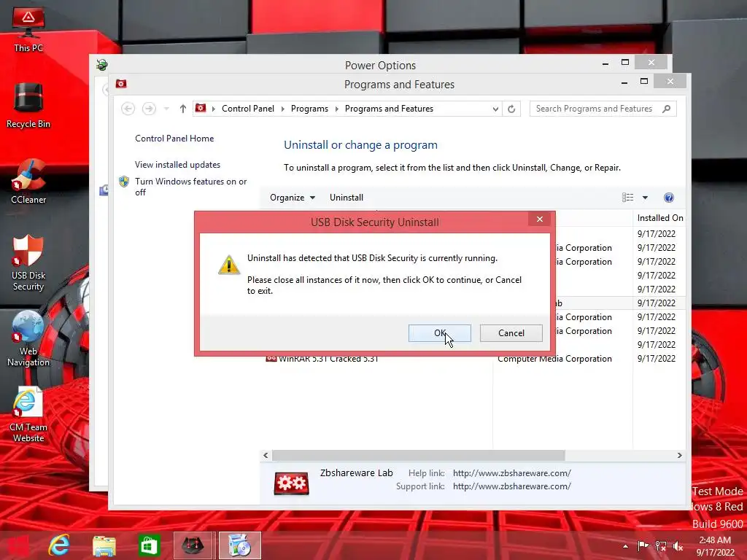Image resolution: width=747 pixels, height=560 pixels.
Task: Open Internet Explorer from the taskbar
Action: click(59, 545)
